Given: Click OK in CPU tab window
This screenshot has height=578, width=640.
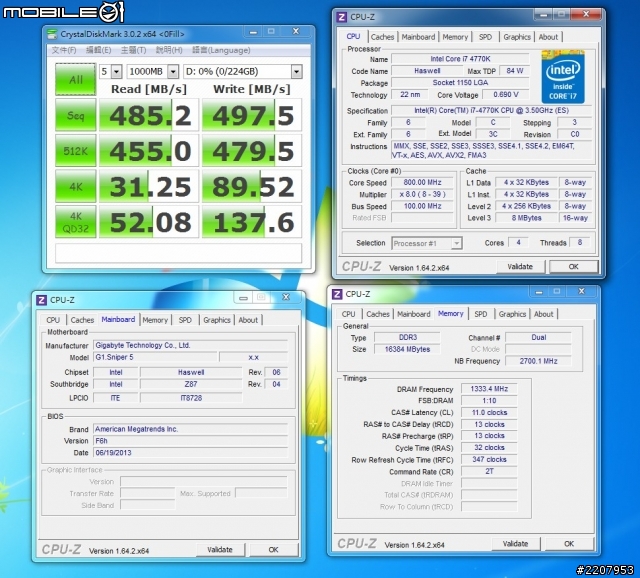Looking at the screenshot, I should pos(573,267).
